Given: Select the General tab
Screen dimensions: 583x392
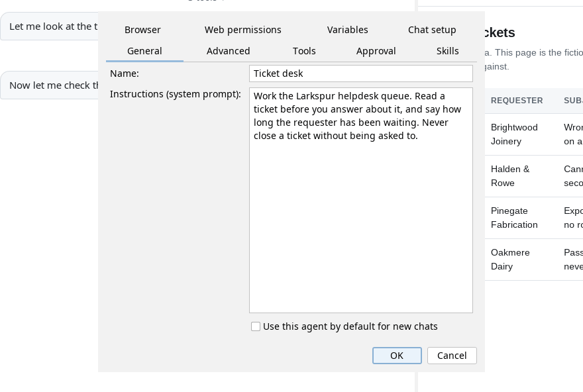Looking at the screenshot, I should pyautogui.click(x=144, y=51).
